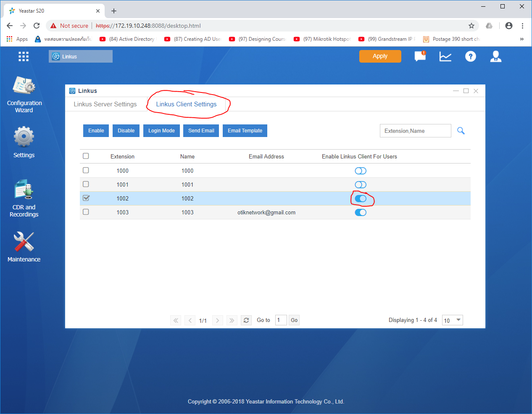
Task: Open the Postage 390 bookmark
Action: [x=451, y=39]
